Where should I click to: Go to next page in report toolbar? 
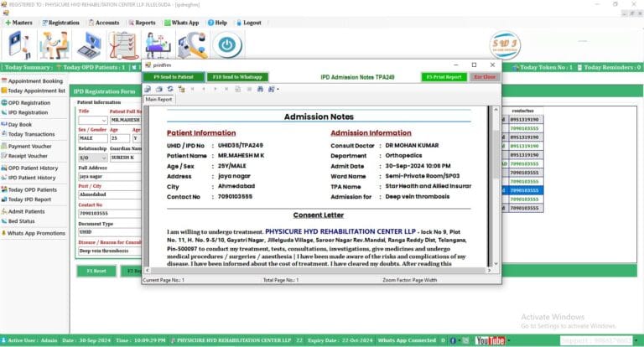click(x=215, y=89)
